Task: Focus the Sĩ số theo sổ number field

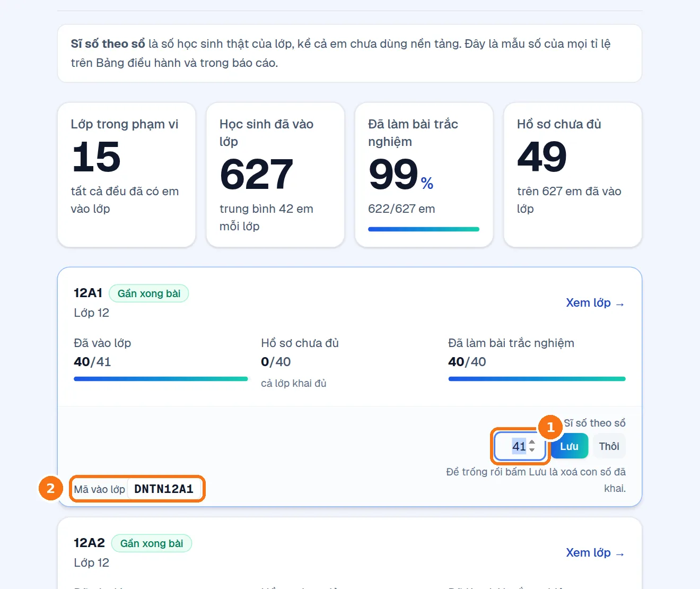Action: 520,446
